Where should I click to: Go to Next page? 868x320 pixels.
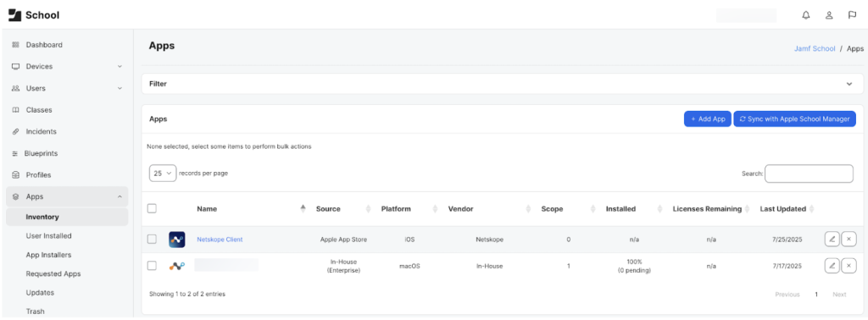pos(839,295)
